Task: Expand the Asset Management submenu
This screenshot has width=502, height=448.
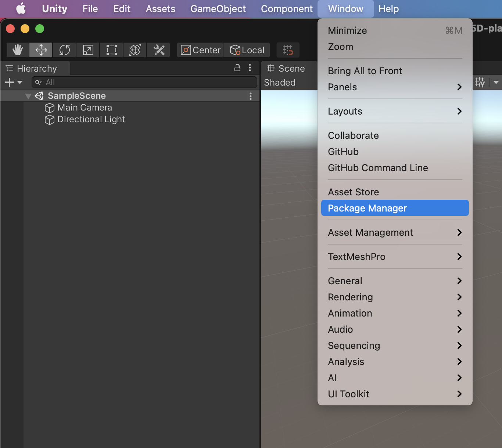Action: [395, 232]
